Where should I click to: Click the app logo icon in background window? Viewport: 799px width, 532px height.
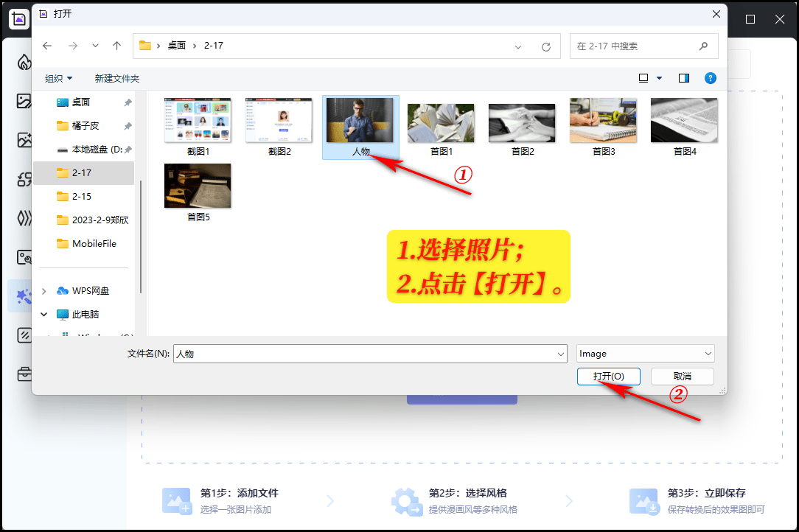click(x=19, y=19)
